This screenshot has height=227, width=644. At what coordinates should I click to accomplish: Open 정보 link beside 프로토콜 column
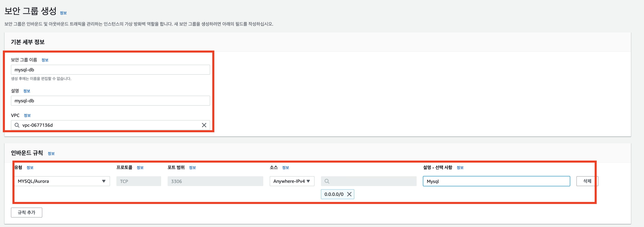click(x=140, y=167)
